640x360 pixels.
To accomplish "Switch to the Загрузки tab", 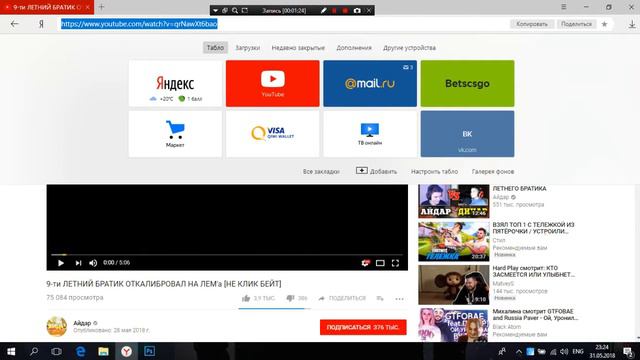I will 247,48.
